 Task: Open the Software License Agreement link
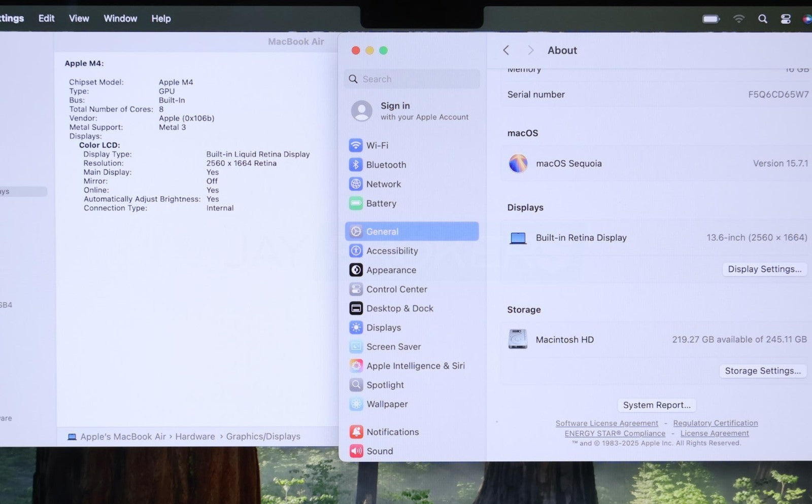pyautogui.click(x=606, y=423)
